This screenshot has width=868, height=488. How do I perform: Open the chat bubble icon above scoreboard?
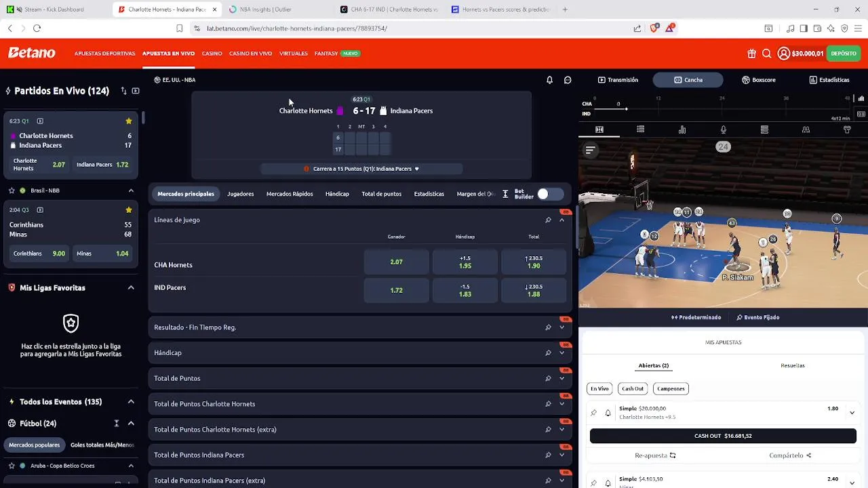point(568,80)
